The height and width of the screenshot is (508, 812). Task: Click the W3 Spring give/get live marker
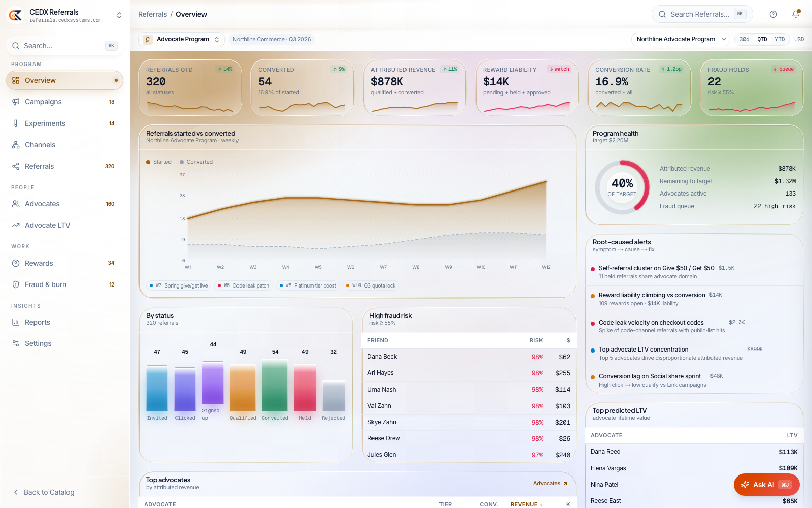[x=179, y=285]
